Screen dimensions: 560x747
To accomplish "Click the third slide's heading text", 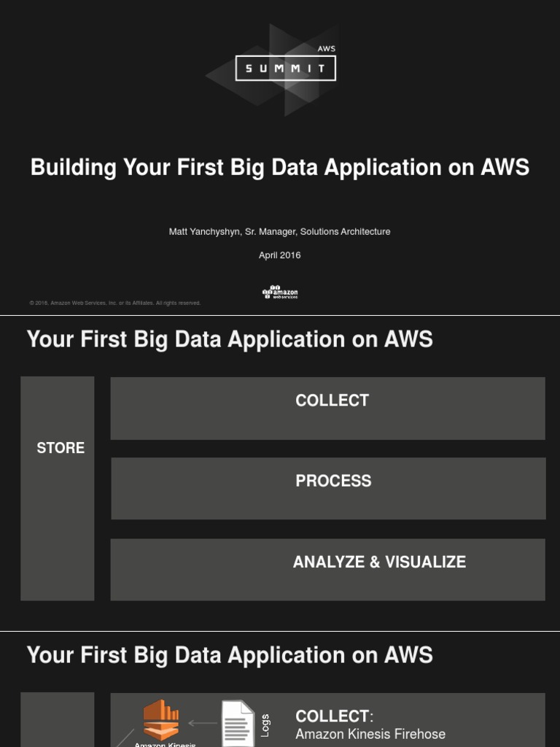I will pos(230,655).
